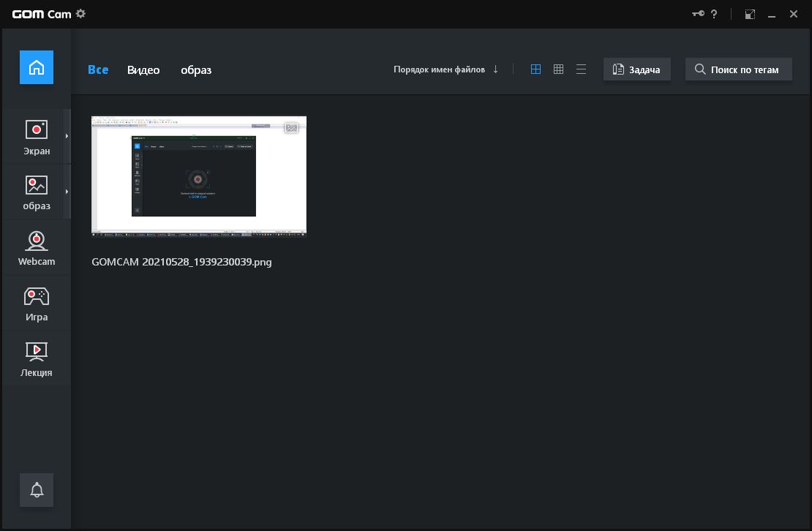The image size is (812, 531).
Task: Select the Webcam recording mode
Action: coord(37,249)
